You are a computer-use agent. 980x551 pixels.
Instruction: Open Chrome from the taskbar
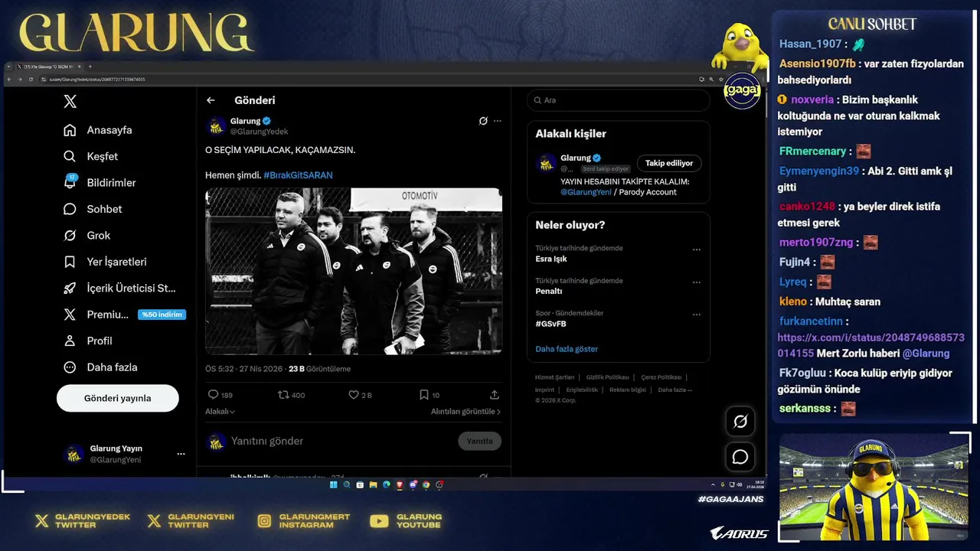click(426, 484)
